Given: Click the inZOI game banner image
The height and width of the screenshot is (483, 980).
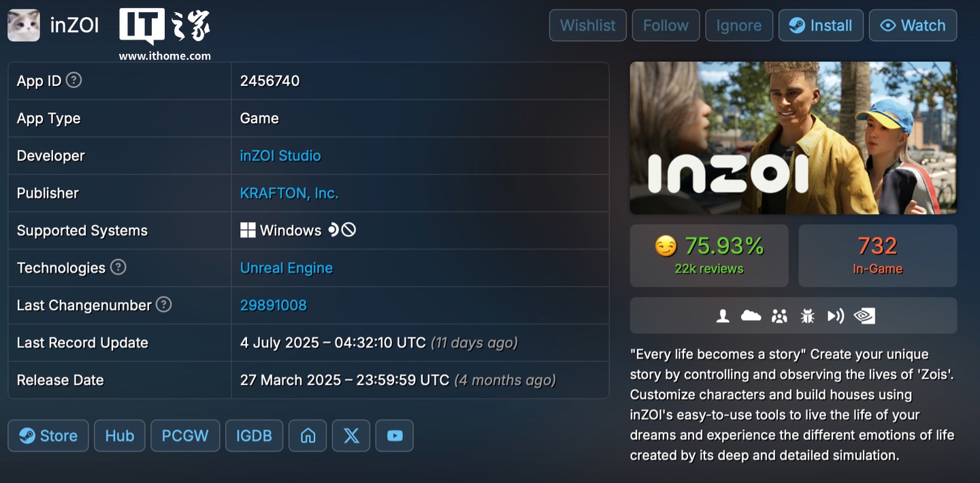Looking at the screenshot, I should (x=794, y=138).
